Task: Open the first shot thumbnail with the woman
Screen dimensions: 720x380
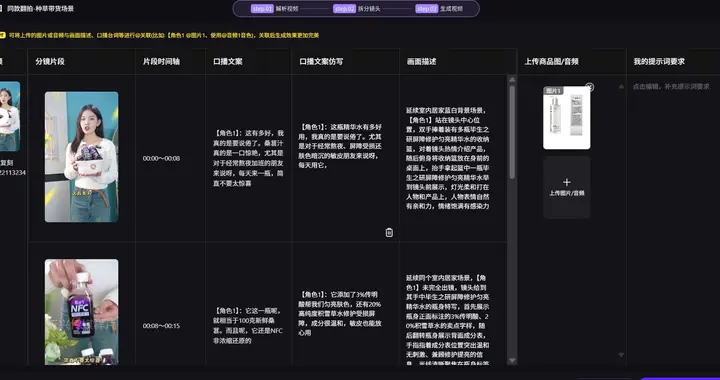Action: [x=81, y=157]
